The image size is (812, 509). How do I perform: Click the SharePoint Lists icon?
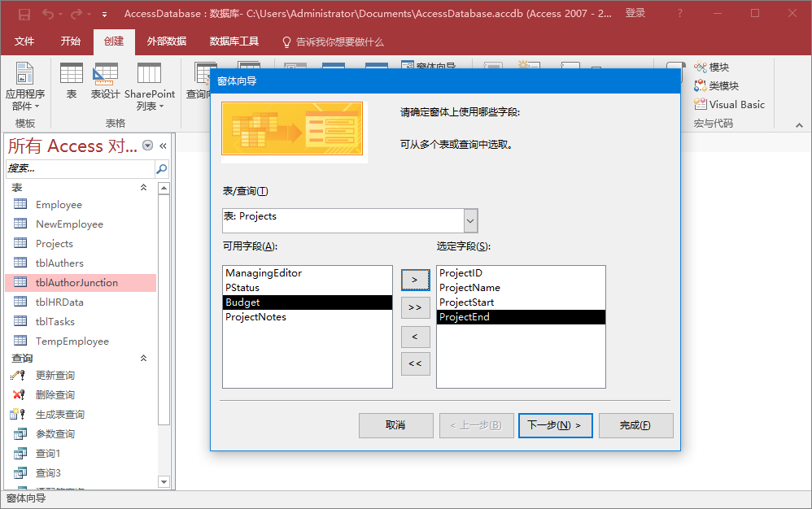[149, 74]
